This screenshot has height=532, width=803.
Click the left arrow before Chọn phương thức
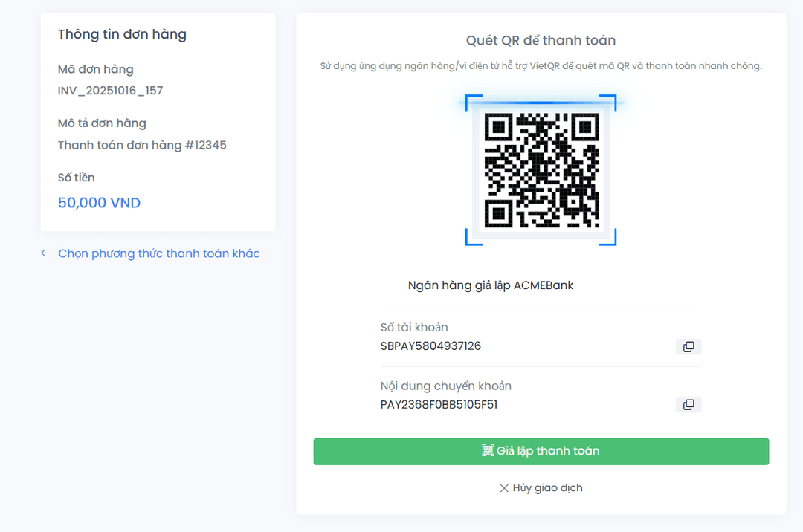tap(46, 253)
